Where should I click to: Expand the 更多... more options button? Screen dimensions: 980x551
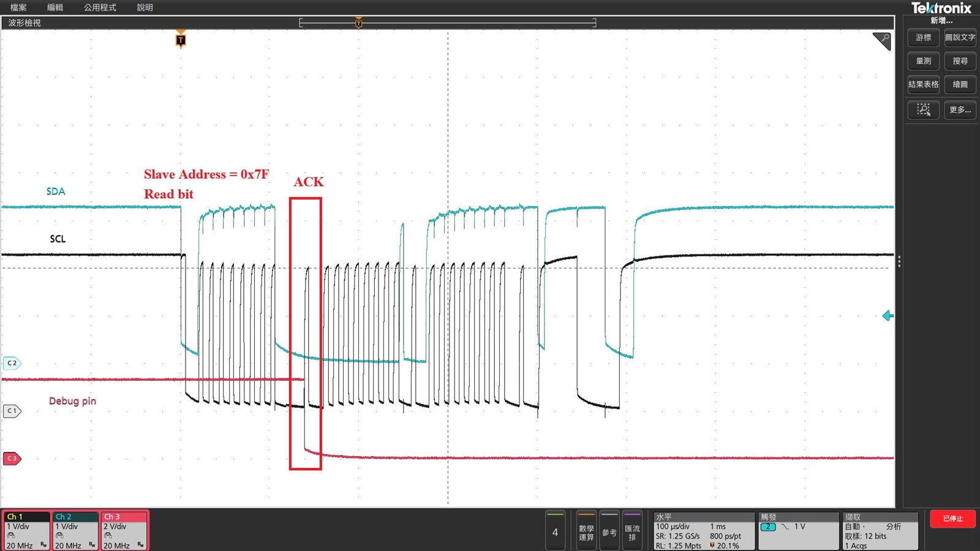click(x=960, y=110)
